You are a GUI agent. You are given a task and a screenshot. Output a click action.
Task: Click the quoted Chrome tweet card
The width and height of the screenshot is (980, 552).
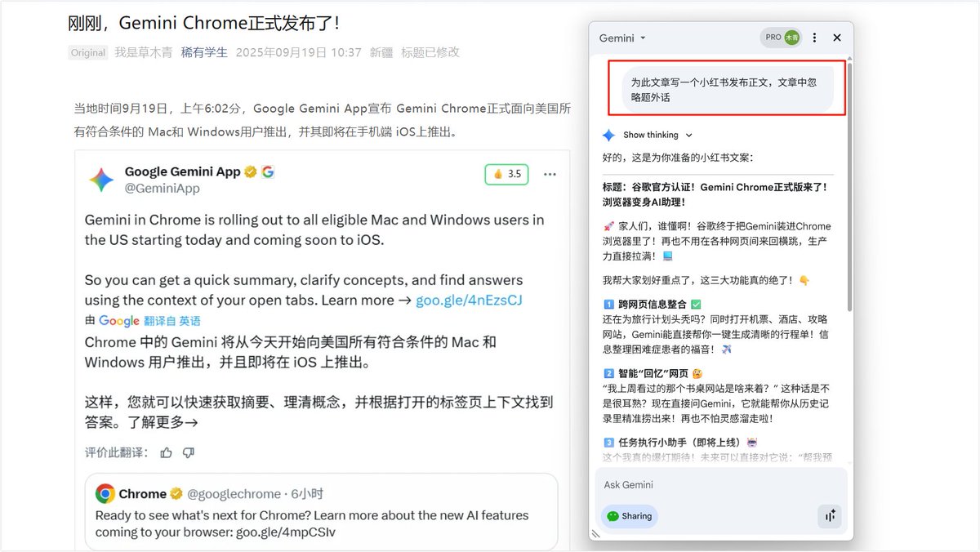click(x=322, y=511)
